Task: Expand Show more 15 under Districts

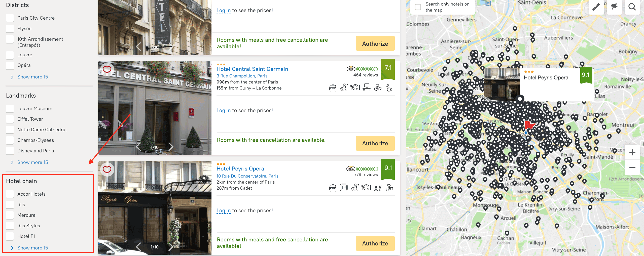Action: pos(32,77)
